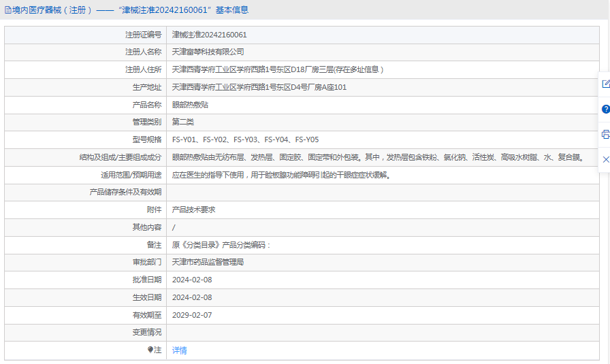
Task: Click the 第二类 management category value
Action: [x=182, y=122]
